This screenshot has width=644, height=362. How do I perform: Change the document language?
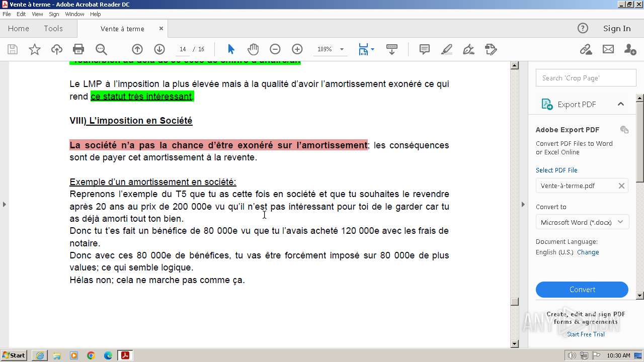point(588,252)
